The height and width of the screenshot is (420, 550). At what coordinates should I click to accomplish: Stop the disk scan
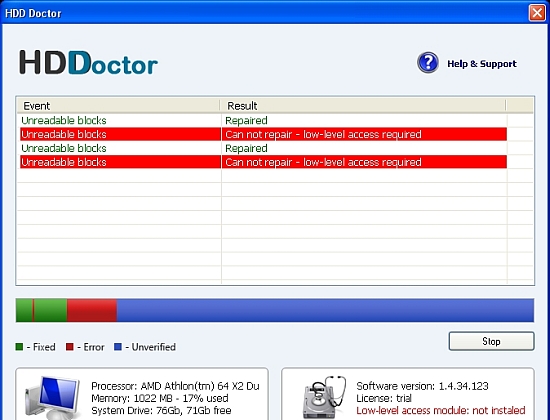point(491,341)
